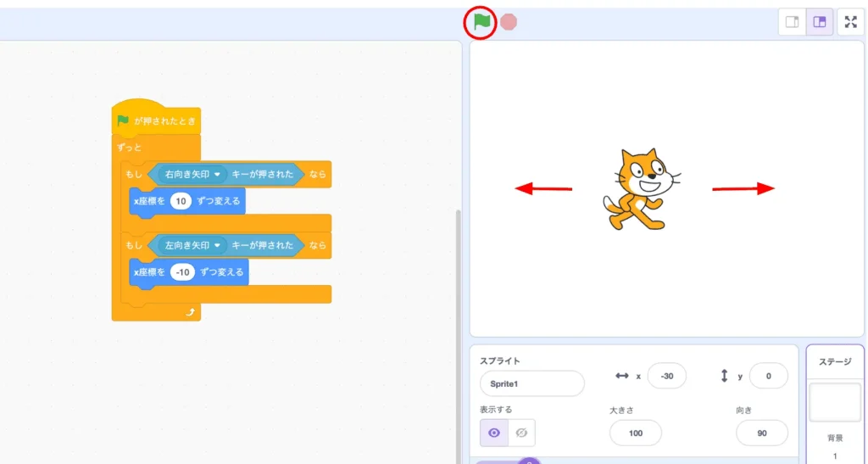Screen dimensions: 868x464
Task: Open the 左向き矢印 key dropdown
Action: point(192,245)
